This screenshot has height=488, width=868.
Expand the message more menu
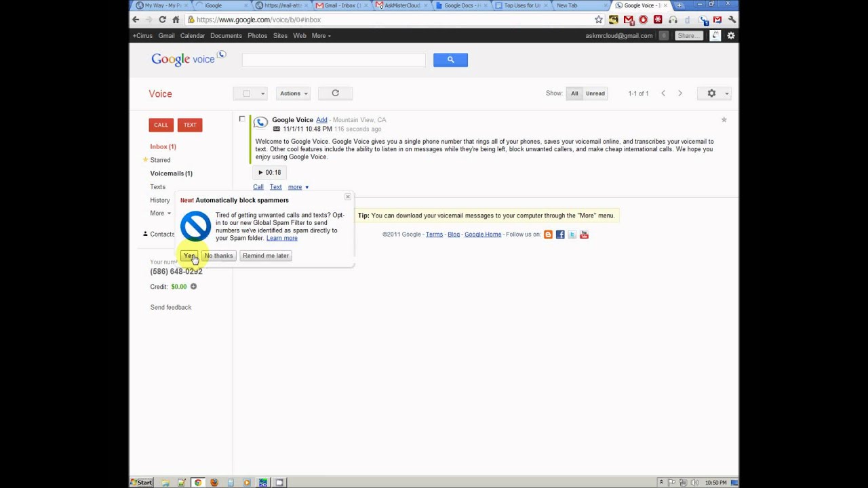[x=298, y=187]
